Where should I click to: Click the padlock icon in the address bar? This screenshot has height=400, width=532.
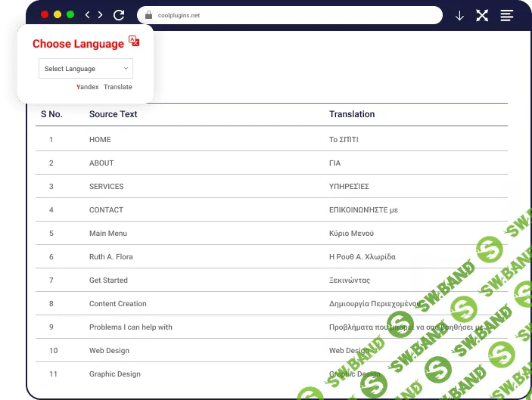click(x=148, y=15)
